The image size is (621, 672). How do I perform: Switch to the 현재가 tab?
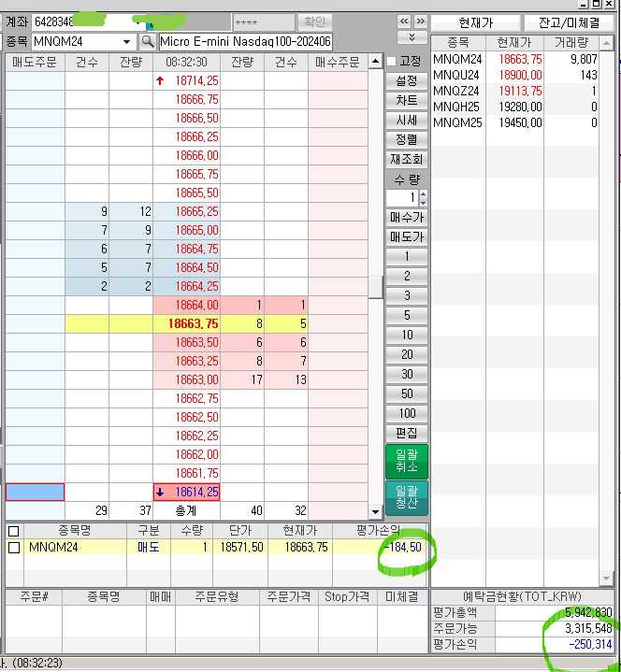(x=475, y=22)
